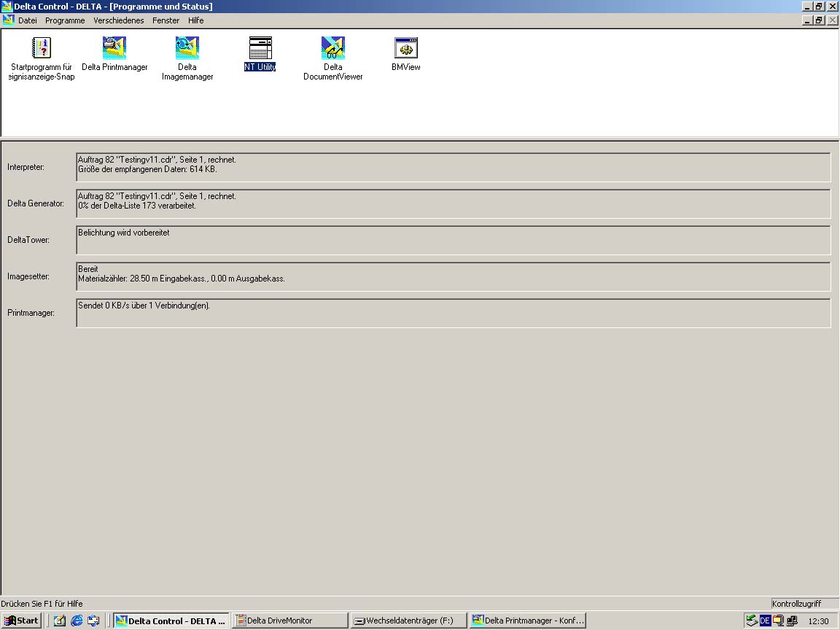Click 'Sendet 0 KB/s über 1 Verbindung(en)' status
Viewport: 840px width, 630px height.
click(144, 306)
